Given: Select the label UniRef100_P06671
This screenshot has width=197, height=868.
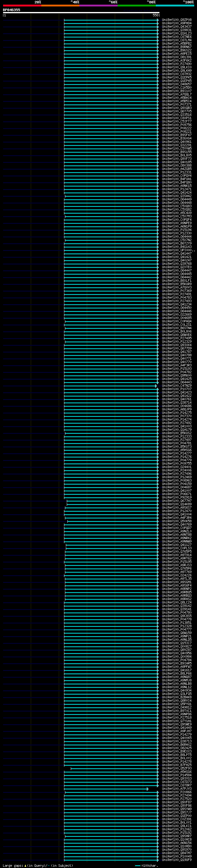Looking at the screenshot, I should coord(176,494).
